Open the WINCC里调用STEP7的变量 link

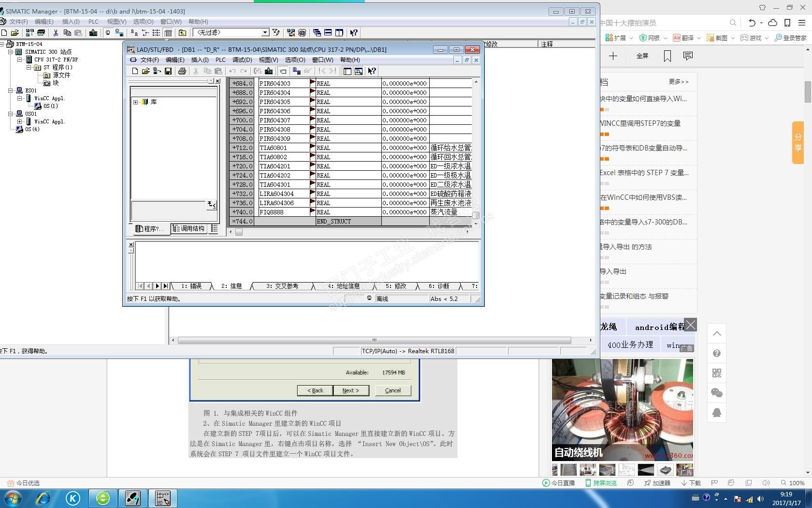(640, 123)
